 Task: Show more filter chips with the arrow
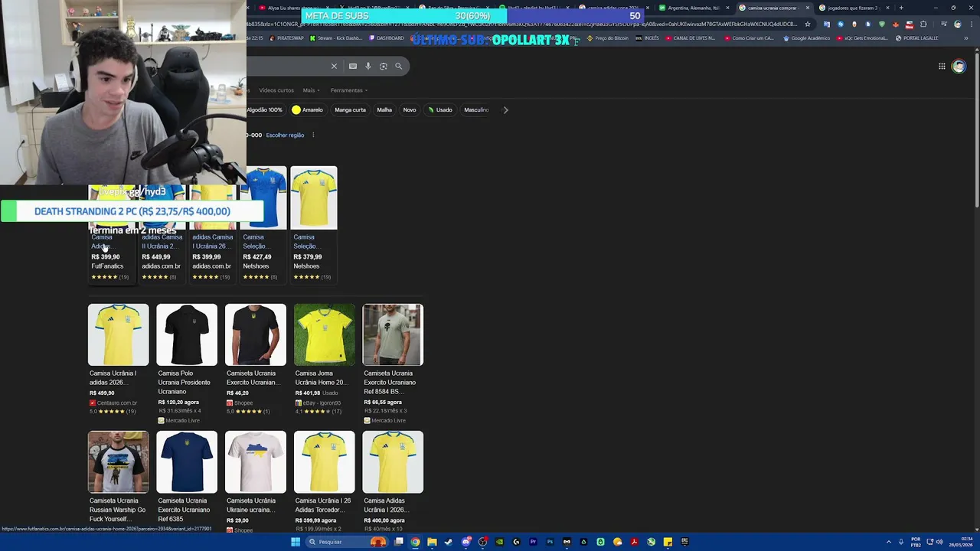pyautogui.click(x=505, y=109)
